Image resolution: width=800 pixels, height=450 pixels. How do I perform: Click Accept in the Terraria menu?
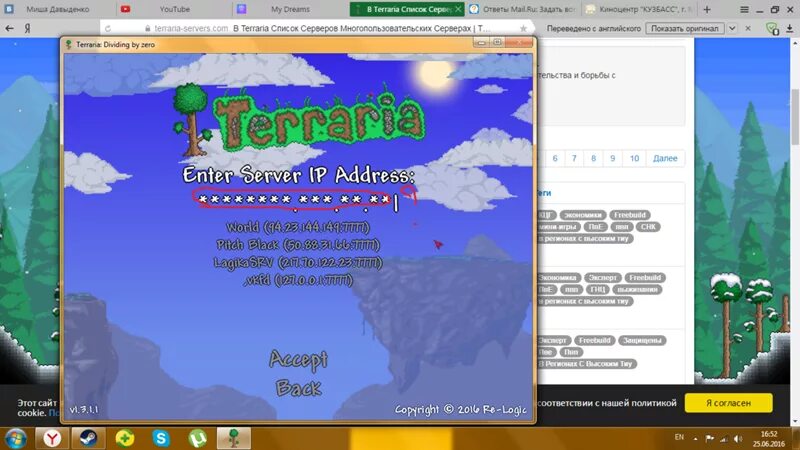[x=298, y=360]
